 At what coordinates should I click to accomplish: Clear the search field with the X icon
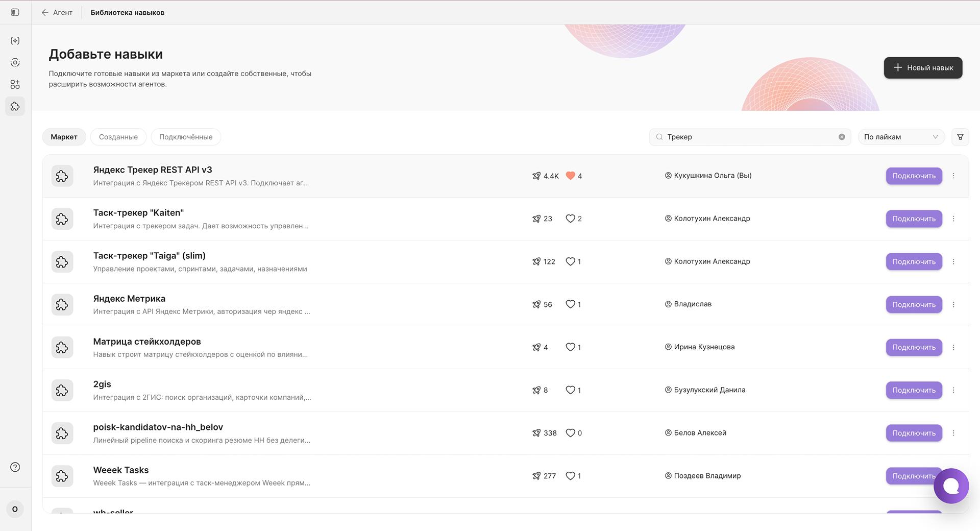tap(842, 137)
